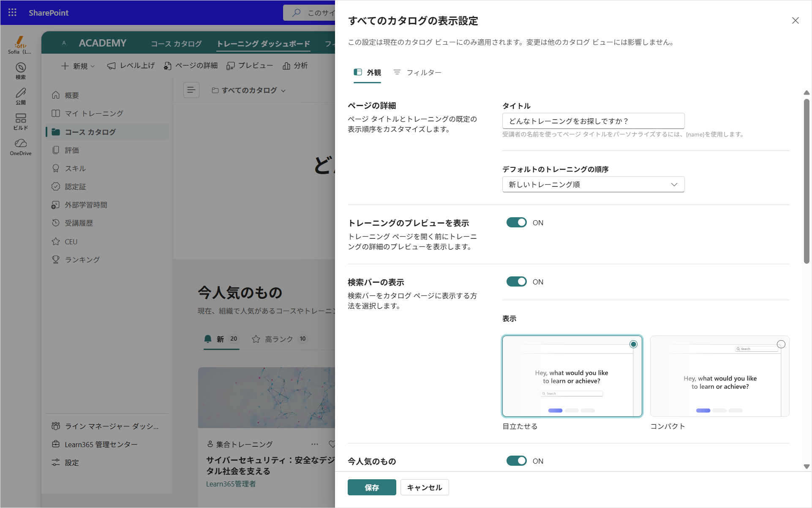Click the プレビュー toolbar item
Screen dimensions: 812x508
tap(250, 66)
